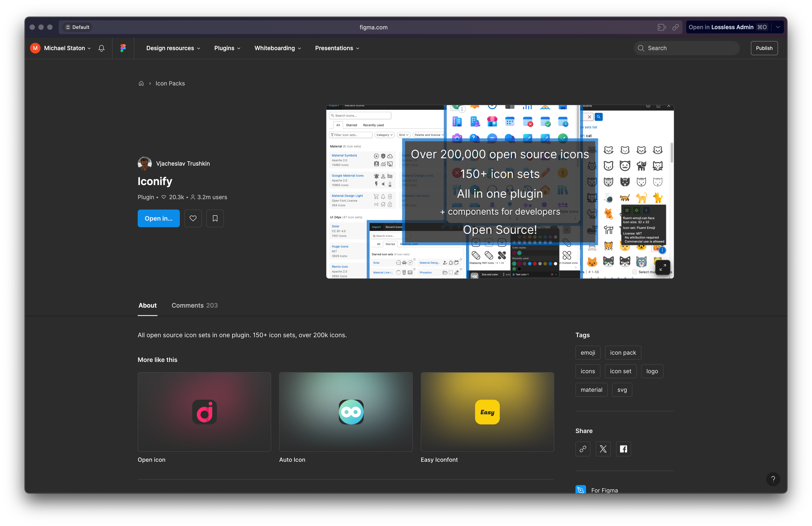Click the Figma logo icon
The image size is (812, 526).
tap(123, 48)
